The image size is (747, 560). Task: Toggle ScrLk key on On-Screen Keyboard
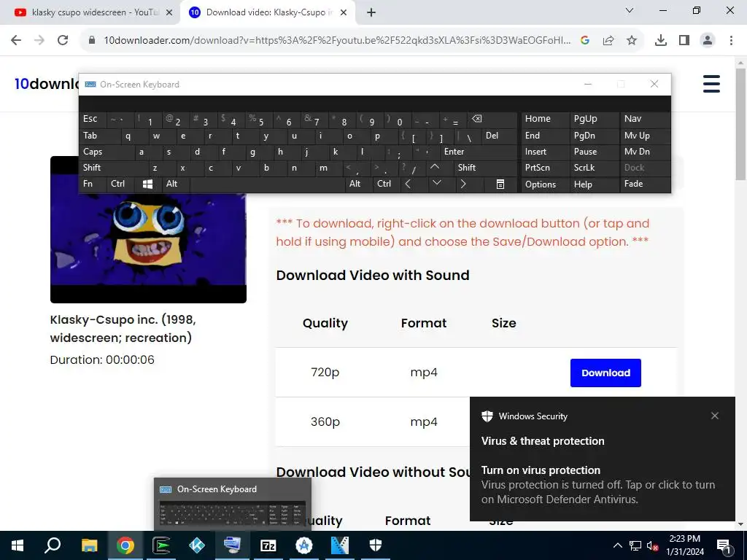click(594, 168)
